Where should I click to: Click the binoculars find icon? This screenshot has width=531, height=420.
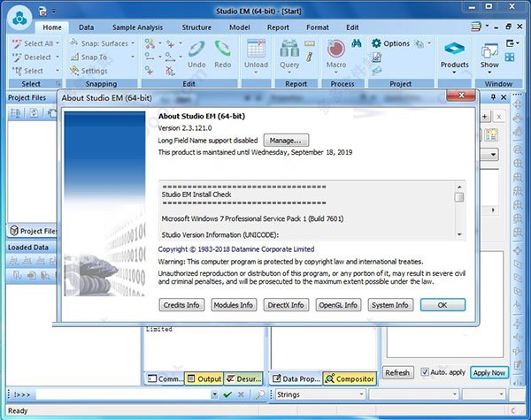(x=357, y=43)
